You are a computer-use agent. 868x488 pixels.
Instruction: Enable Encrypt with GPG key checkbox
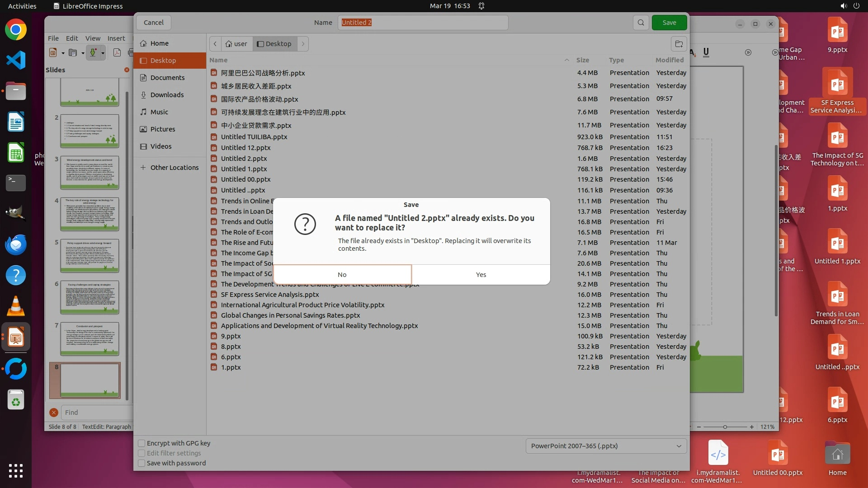click(142, 443)
